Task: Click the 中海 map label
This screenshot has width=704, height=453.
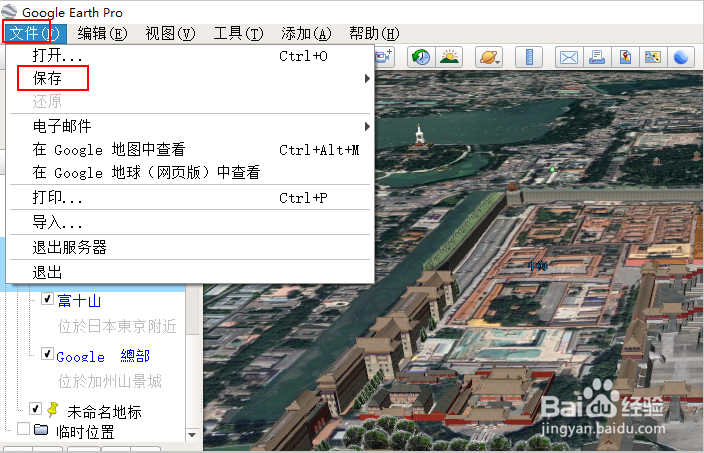Action: pos(537,266)
